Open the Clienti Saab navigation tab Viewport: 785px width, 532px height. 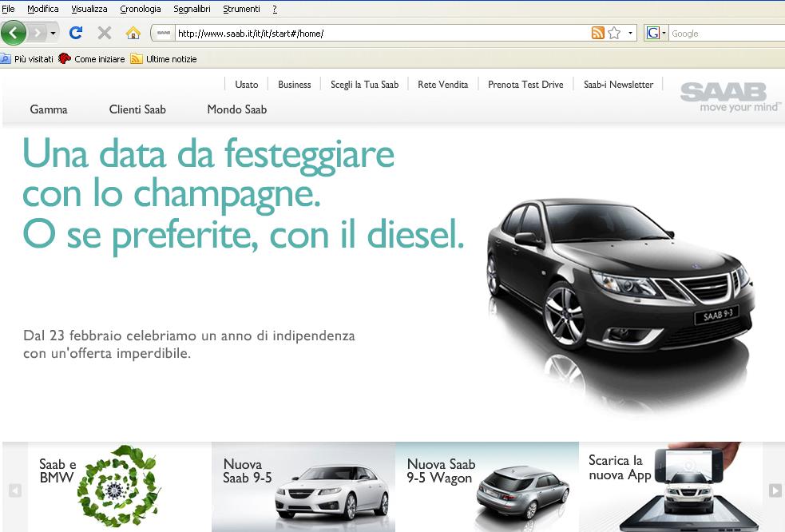137,109
